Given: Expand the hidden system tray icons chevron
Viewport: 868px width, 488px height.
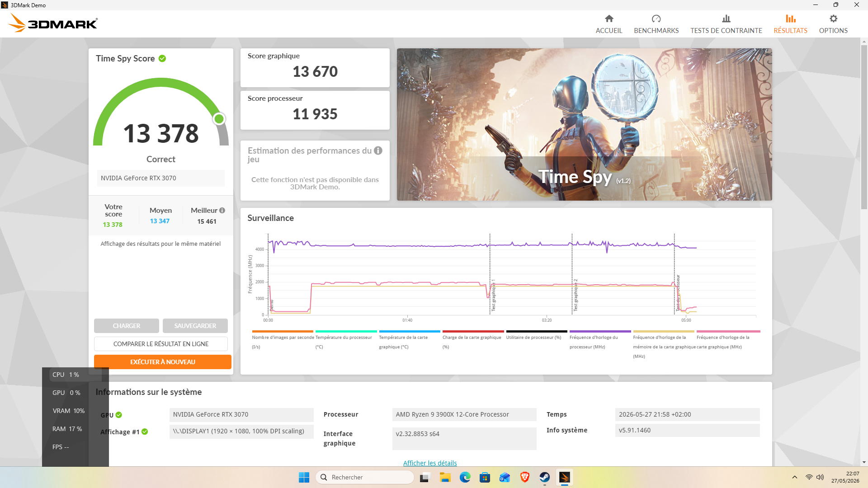Looking at the screenshot, I should tap(795, 477).
